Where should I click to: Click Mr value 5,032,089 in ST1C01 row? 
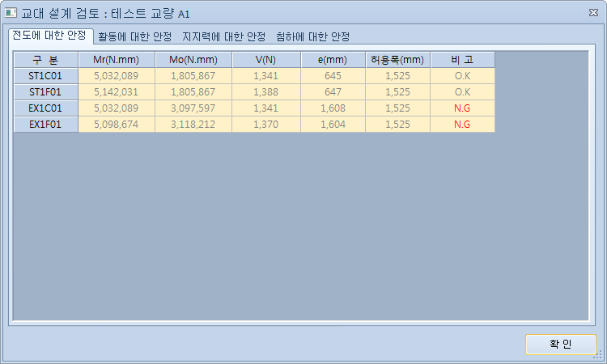116,76
